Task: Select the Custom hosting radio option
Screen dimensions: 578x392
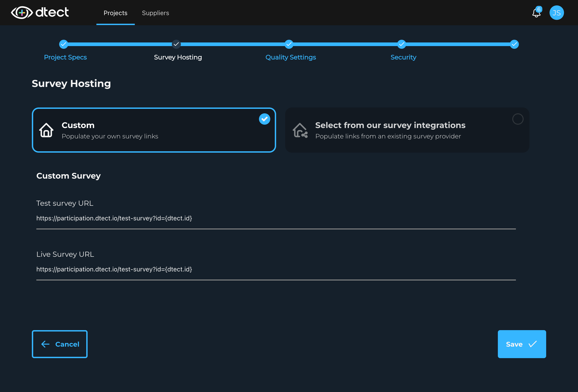Action: (x=265, y=119)
